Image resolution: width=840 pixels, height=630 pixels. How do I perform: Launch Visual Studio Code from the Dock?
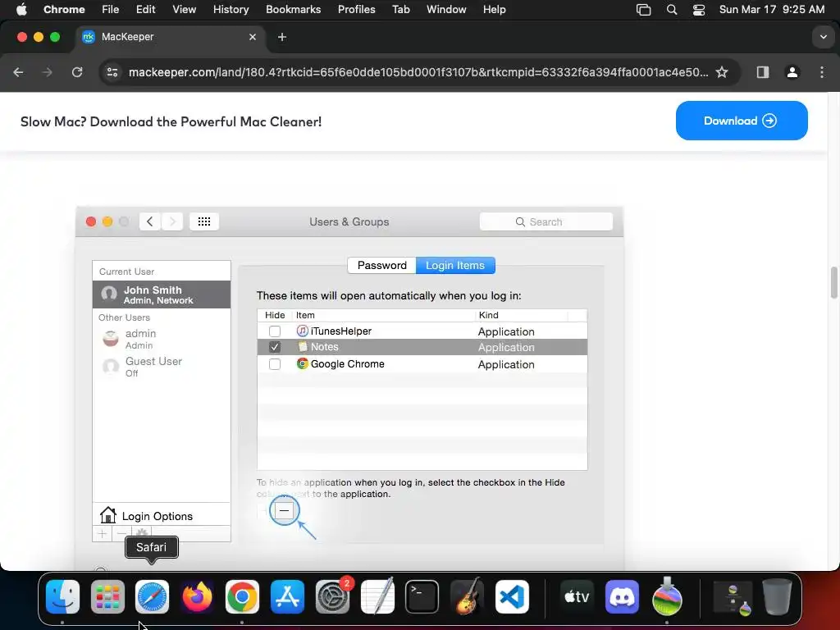(x=512, y=596)
